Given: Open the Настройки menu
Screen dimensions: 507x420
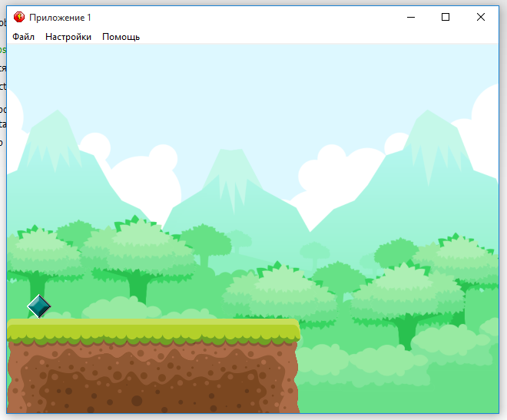Looking at the screenshot, I should coord(68,37).
